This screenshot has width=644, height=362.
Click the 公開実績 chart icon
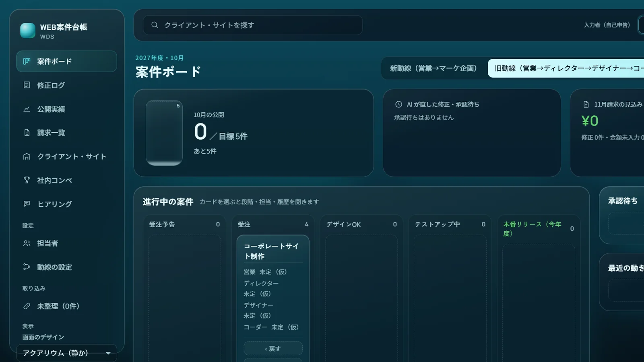coord(27,109)
